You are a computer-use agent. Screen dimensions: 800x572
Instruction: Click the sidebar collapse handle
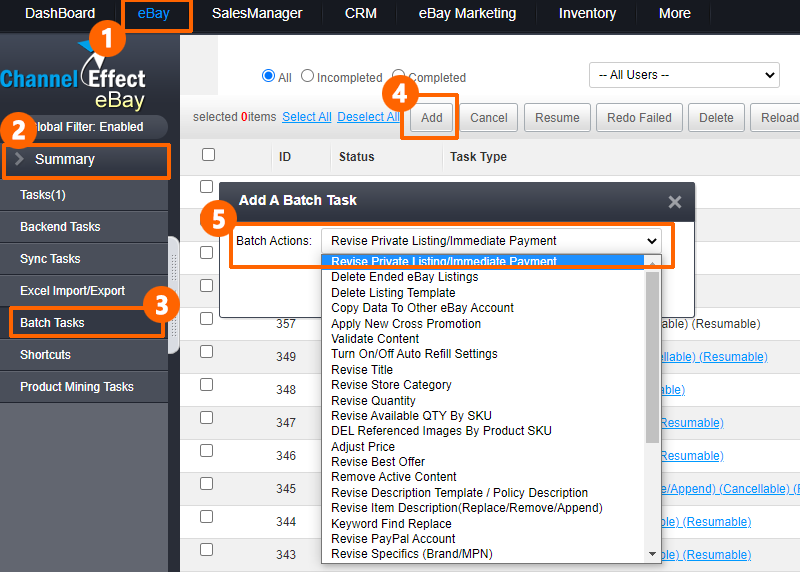[174, 294]
